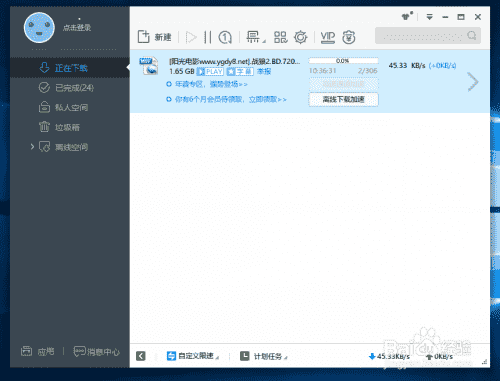Open the settings gear icon

300,37
